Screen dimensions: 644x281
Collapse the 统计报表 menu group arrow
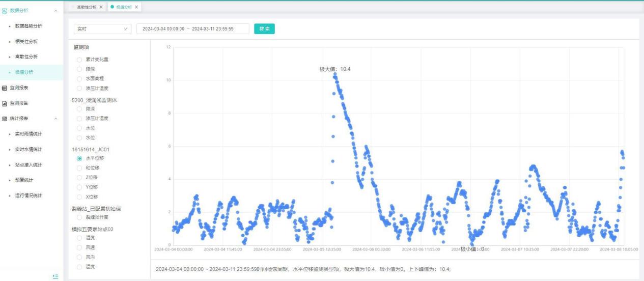(55, 119)
